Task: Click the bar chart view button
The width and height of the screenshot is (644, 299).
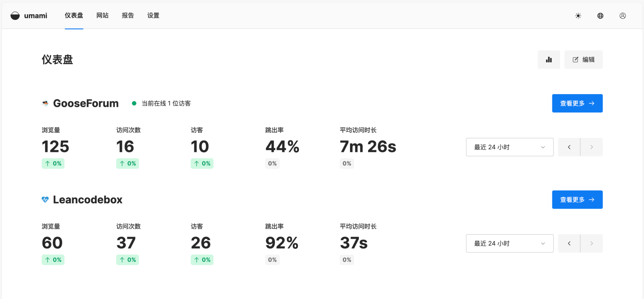Action: (x=549, y=60)
